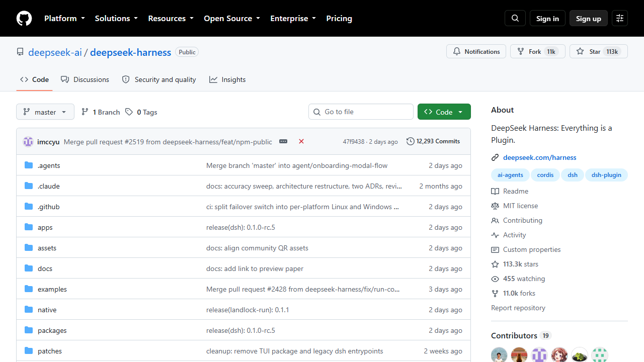The height and width of the screenshot is (362, 644).
Task: Click the .github folder icon
Action: pyautogui.click(x=29, y=207)
